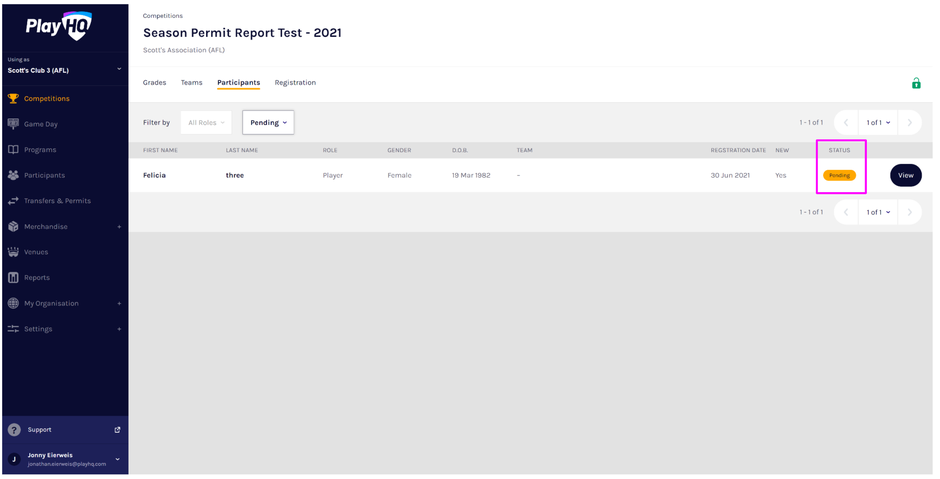This screenshot has height=479, width=940.
Task: Click the Programs book icon
Action: [x=13, y=150]
